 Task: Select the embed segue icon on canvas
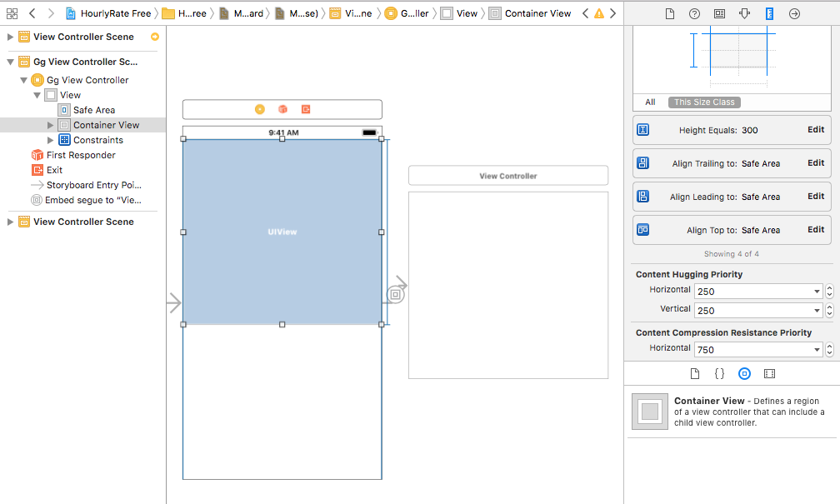click(x=395, y=295)
